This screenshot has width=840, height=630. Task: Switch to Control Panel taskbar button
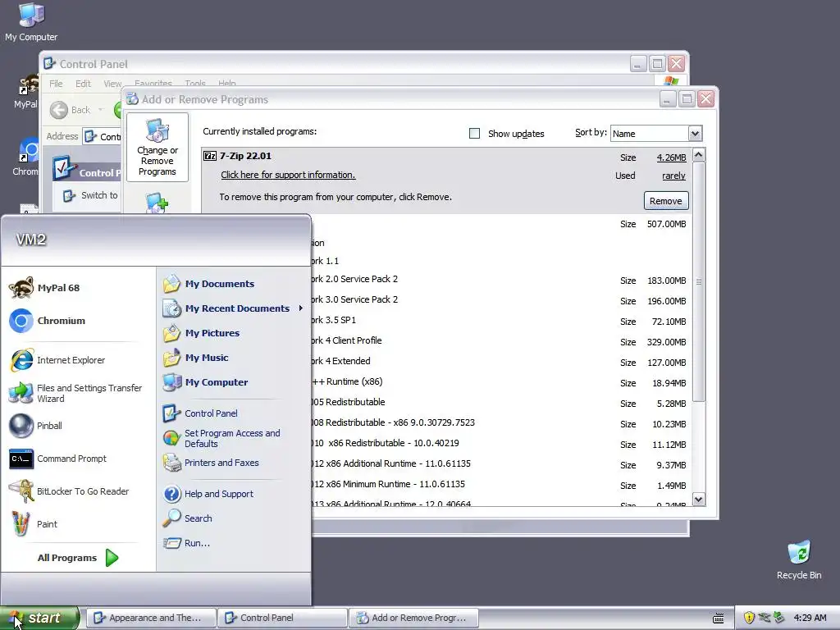click(x=282, y=618)
